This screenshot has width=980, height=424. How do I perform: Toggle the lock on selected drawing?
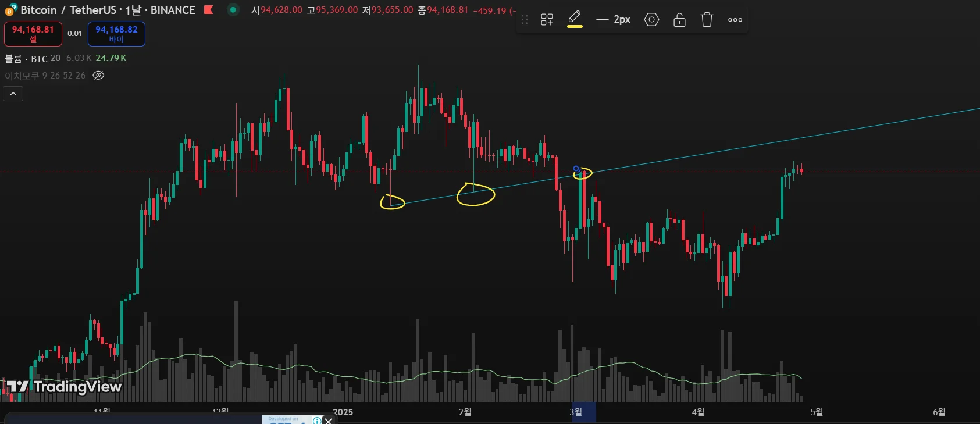coord(679,20)
